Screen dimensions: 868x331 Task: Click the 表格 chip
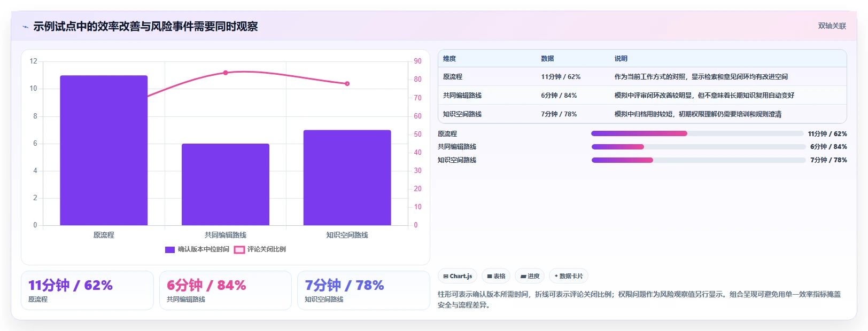(x=496, y=276)
